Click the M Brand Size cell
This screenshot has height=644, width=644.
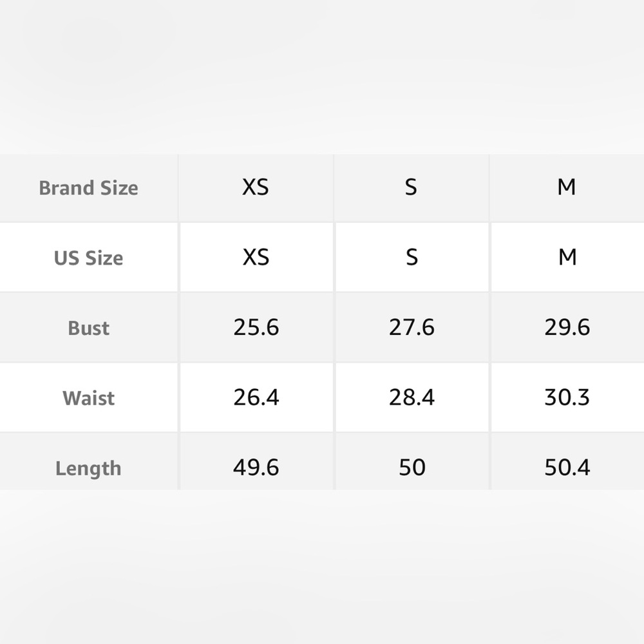click(x=567, y=187)
